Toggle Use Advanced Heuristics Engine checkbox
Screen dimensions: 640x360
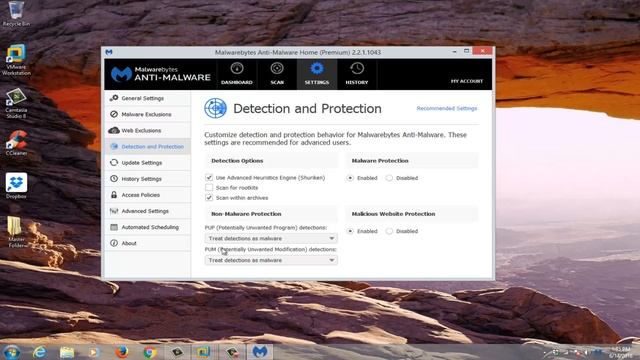209,177
